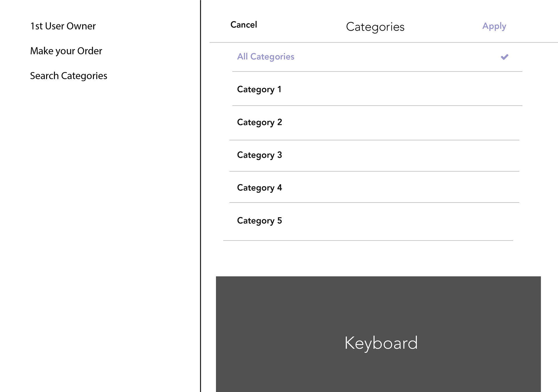The height and width of the screenshot is (392, 558).
Task: Click the digit 5 in Category 5
Action: [280, 220]
